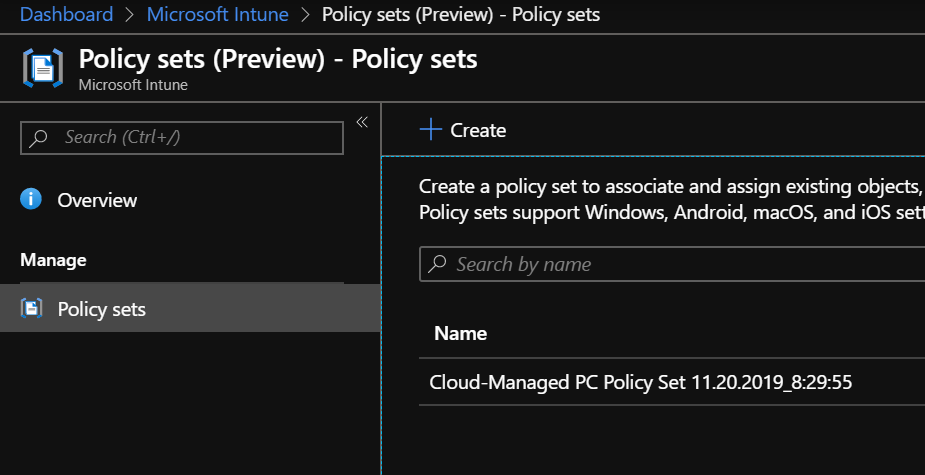Image resolution: width=925 pixels, height=475 pixels.
Task: Select Policy sets under Manage
Action: 101,310
